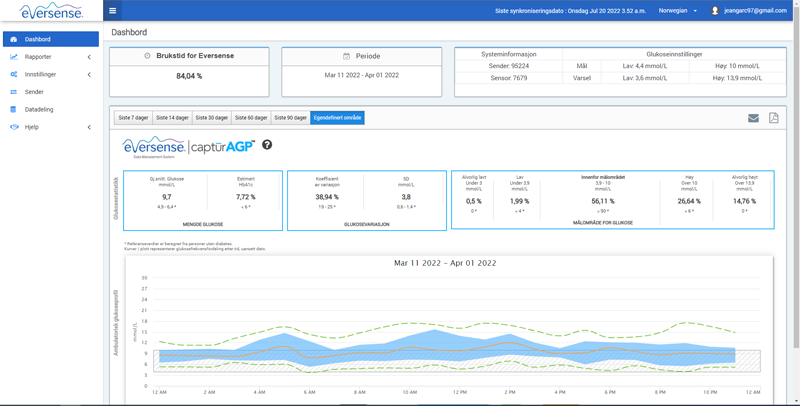Open the Norwegian language dropdown
800x406 pixels.
(678, 10)
